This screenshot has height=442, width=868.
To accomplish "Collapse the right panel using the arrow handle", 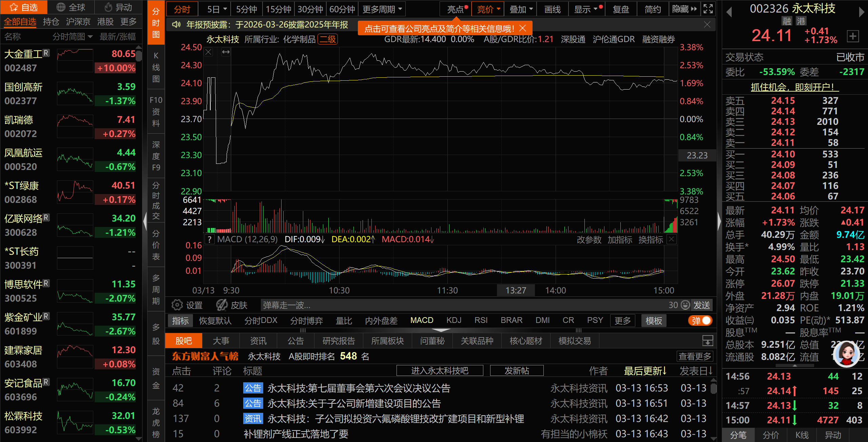I will tap(719, 221).
